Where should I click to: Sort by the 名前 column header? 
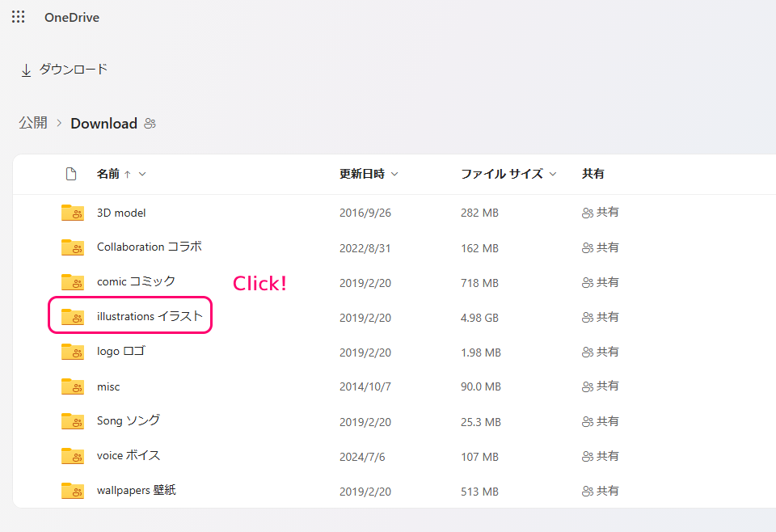(108, 174)
